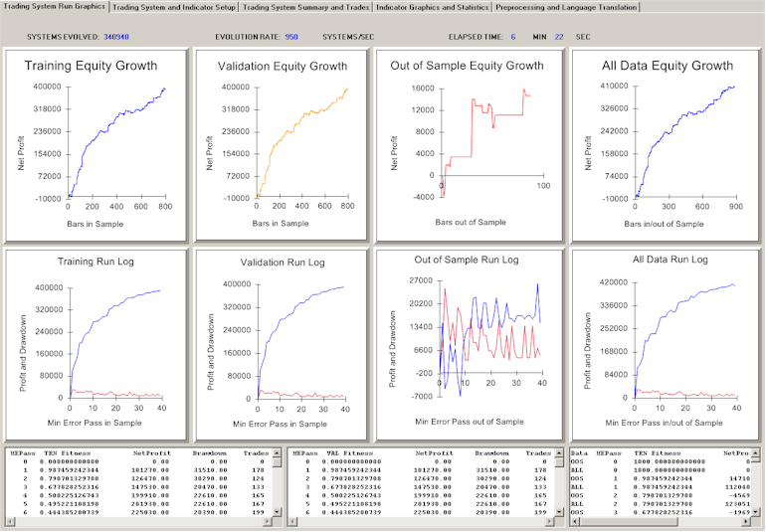The image size is (766, 532).
Task: Open the Trading System Summary and Trades tab
Action: click(x=305, y=7)
